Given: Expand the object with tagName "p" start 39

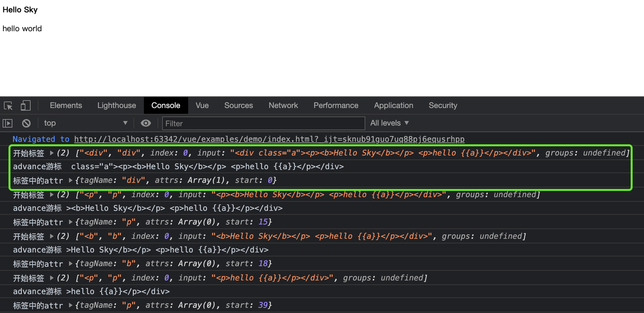Looking at the screenshot, I should click(70, 305).
